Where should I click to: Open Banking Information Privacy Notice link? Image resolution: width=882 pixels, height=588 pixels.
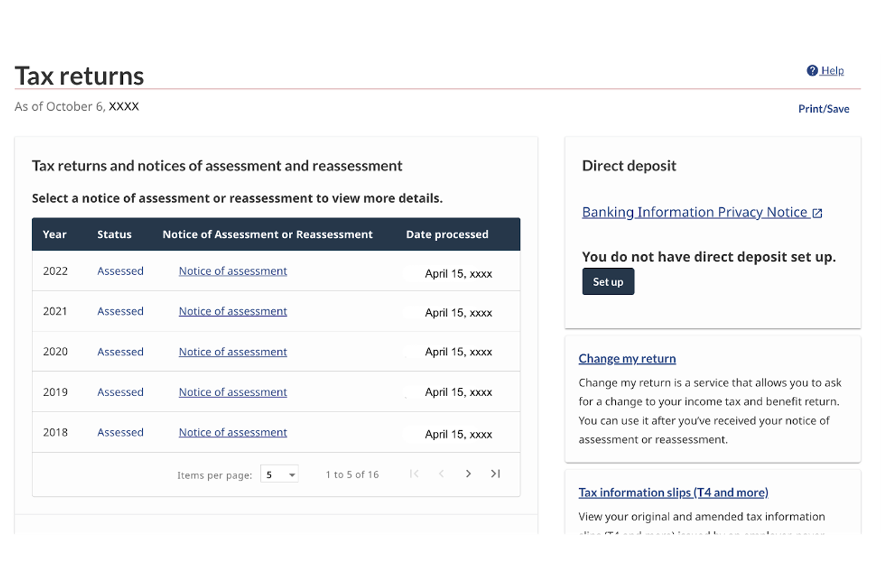point(694,213)
